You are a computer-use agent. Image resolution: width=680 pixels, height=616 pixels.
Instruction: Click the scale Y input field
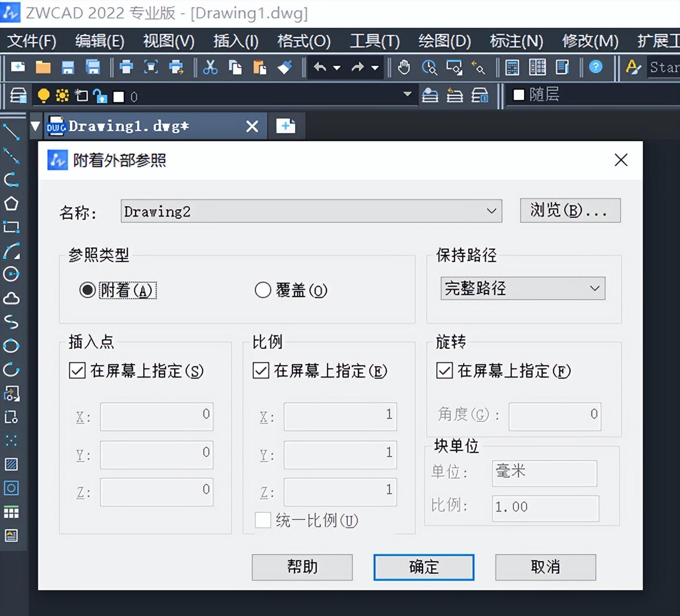[340, 454]
